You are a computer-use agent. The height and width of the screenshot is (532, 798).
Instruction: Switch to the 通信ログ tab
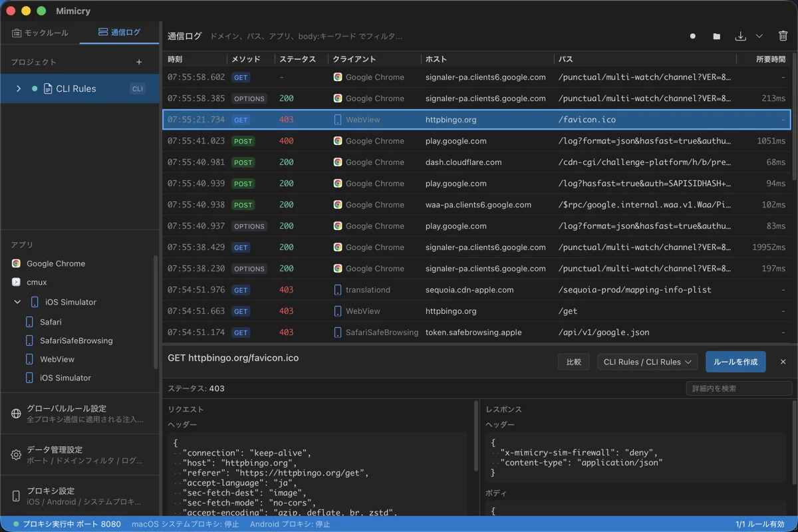tap(119, 33)
